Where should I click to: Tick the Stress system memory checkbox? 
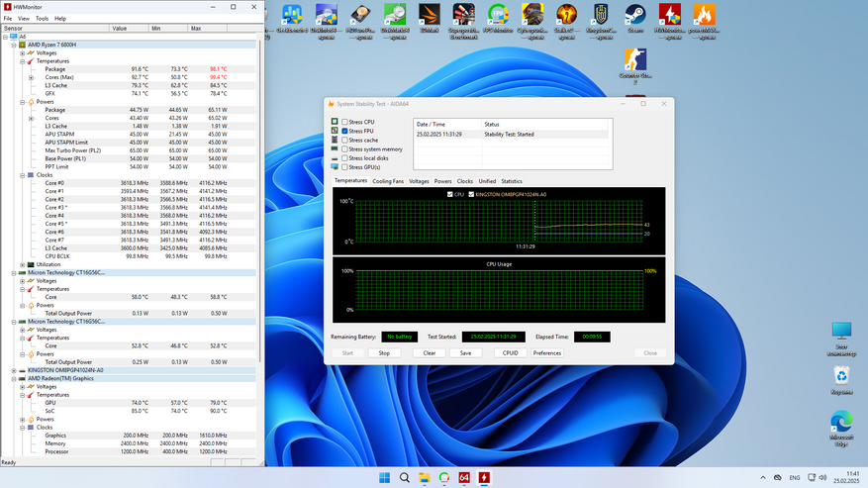(x=344, y=149)
